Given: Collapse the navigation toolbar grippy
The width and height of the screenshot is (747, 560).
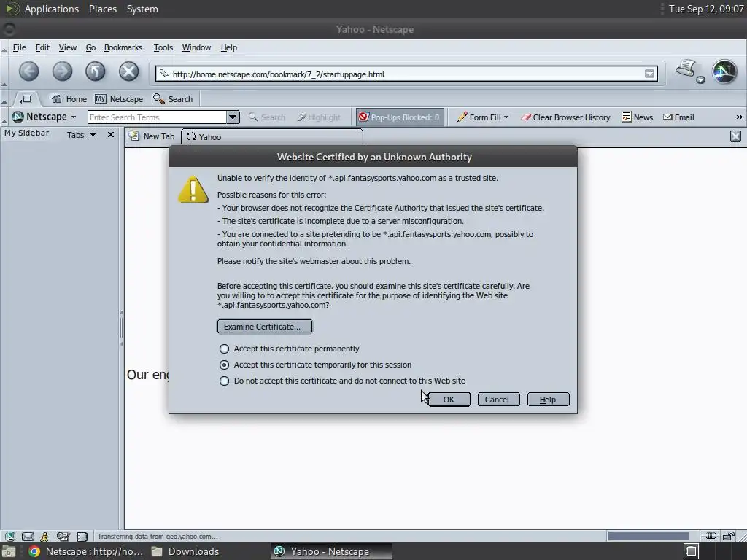Looking at the screenshot, I should click(4, 72).
